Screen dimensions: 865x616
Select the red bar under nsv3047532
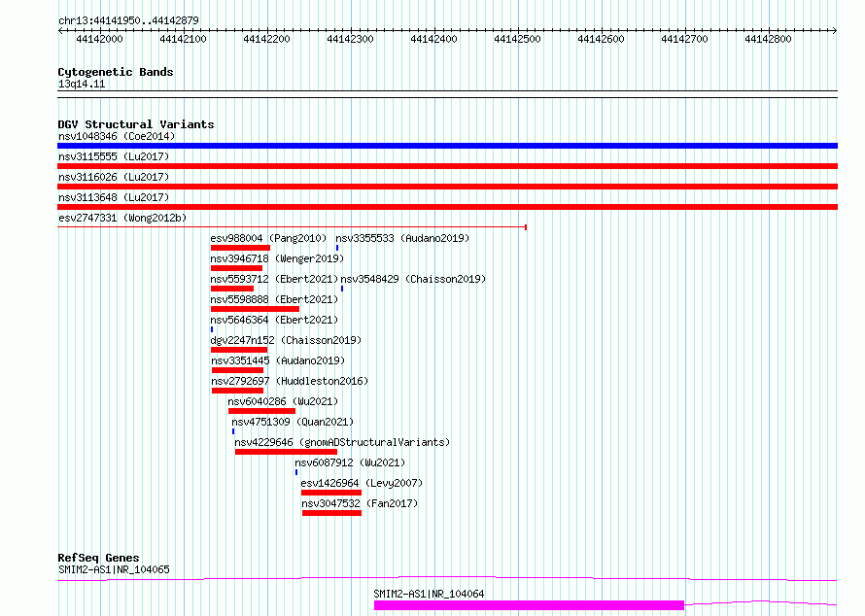(x=331, y=513)
